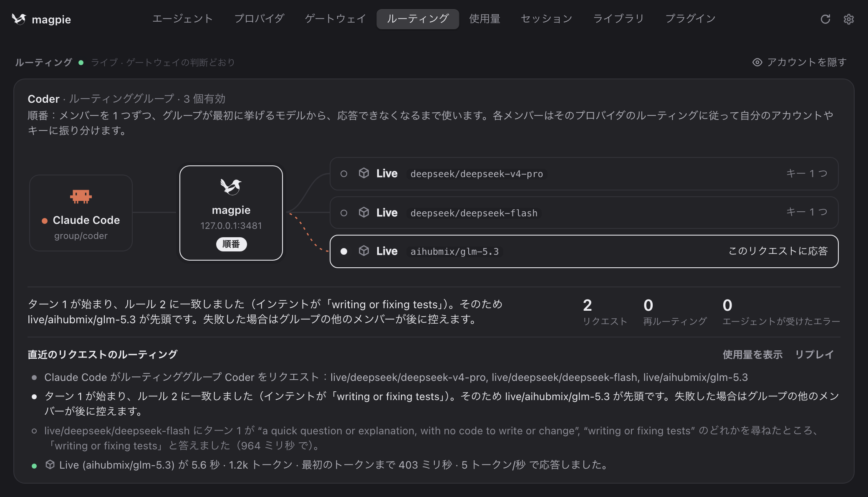Switch to the ゲートウェイ tab
Viewport: 868px width, 497px height.
tap(336, 19)
